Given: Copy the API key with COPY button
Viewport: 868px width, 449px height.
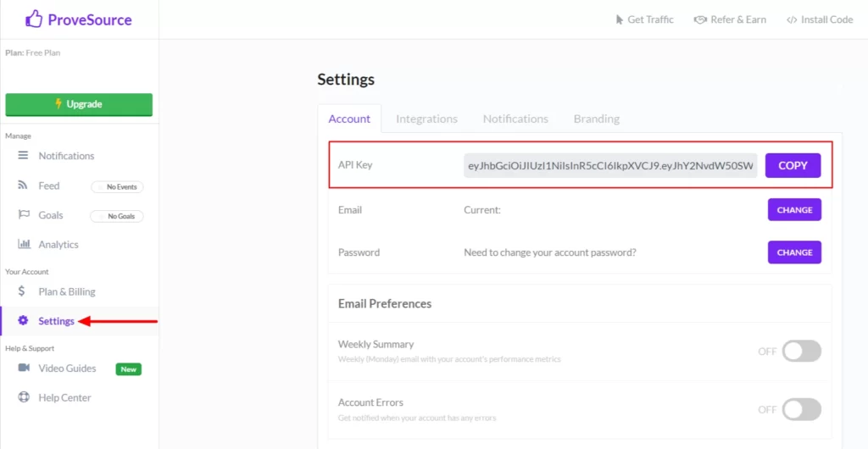Looking at the screenshot, I should [793, 165].
